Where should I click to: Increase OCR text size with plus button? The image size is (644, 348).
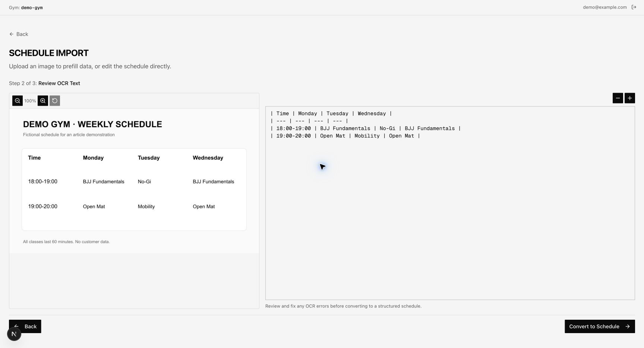pyautogui.click(x=630, y=98)
